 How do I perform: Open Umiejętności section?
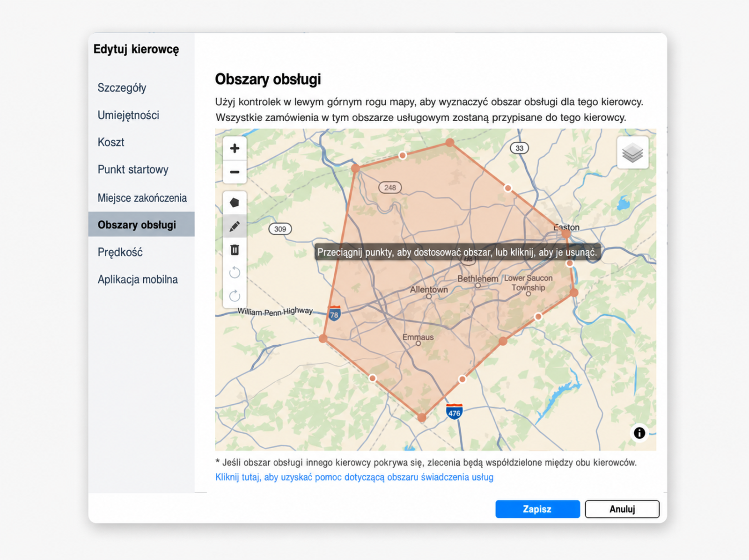[x=128, y=115]
